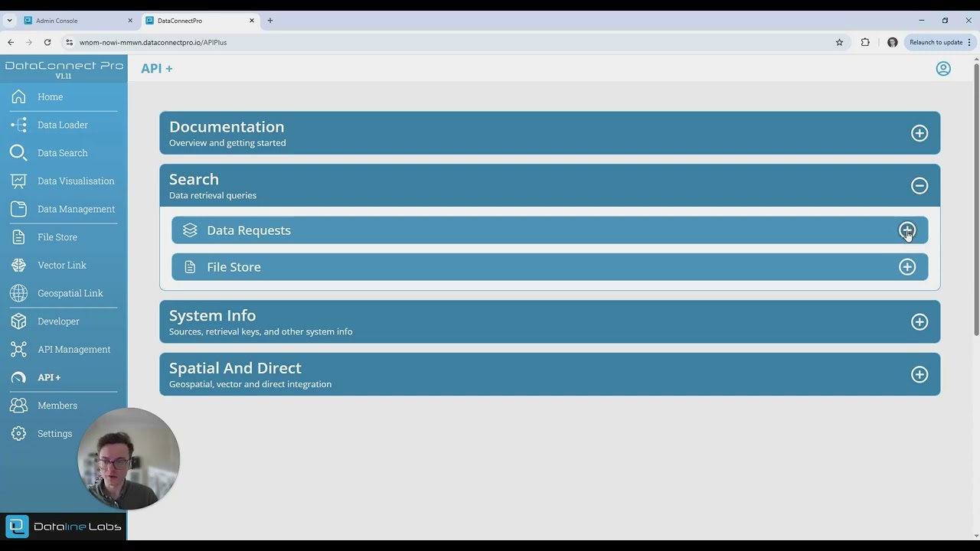The height and width of the screenshot is (551, 980).
Task: Click the Vector Link brain icon
Action: coord(18,265)
